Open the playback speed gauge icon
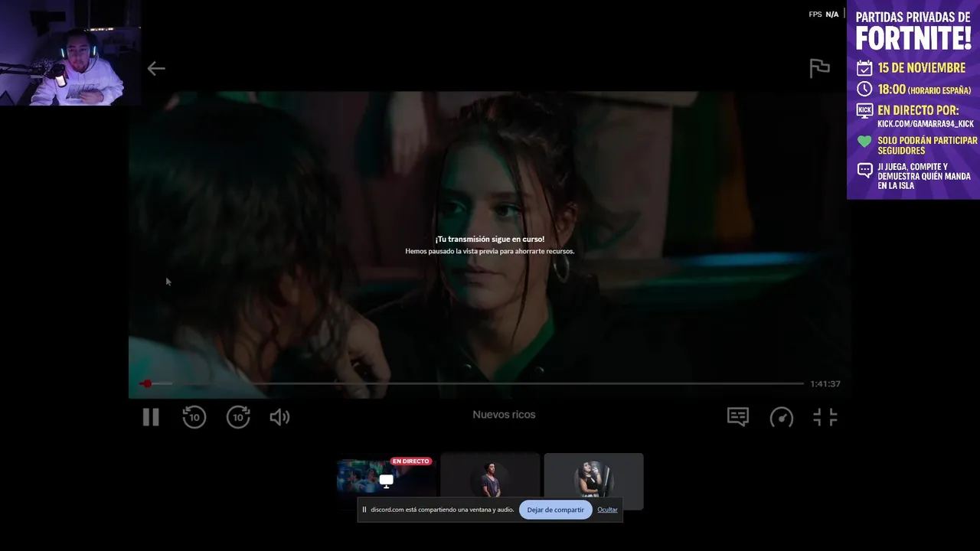980x551 pixels. click(782, 417)
